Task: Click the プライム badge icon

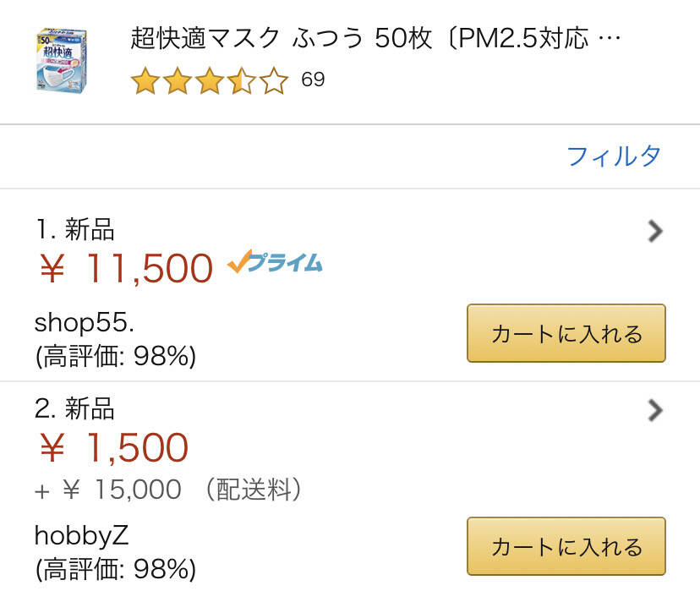Action: [x=275, y=264]
